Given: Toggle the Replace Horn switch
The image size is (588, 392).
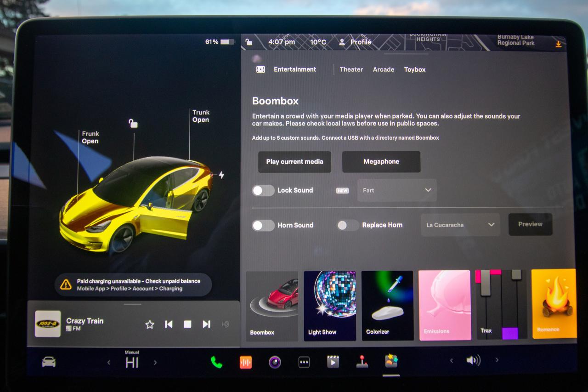Looking at the screenshot, I should pyautogui.click(x=347, y=225).
